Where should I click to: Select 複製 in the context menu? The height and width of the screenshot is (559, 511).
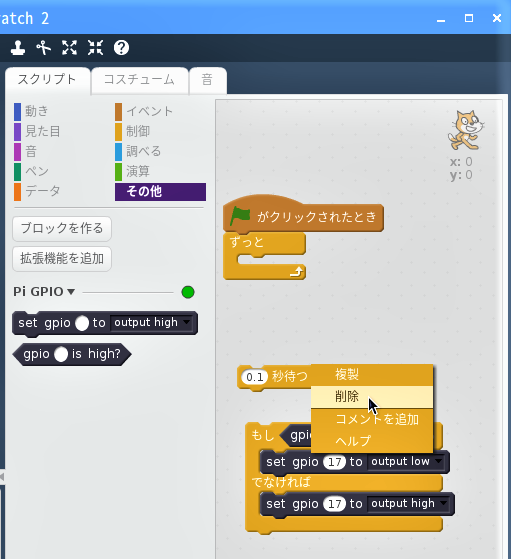tap(372, 375)
